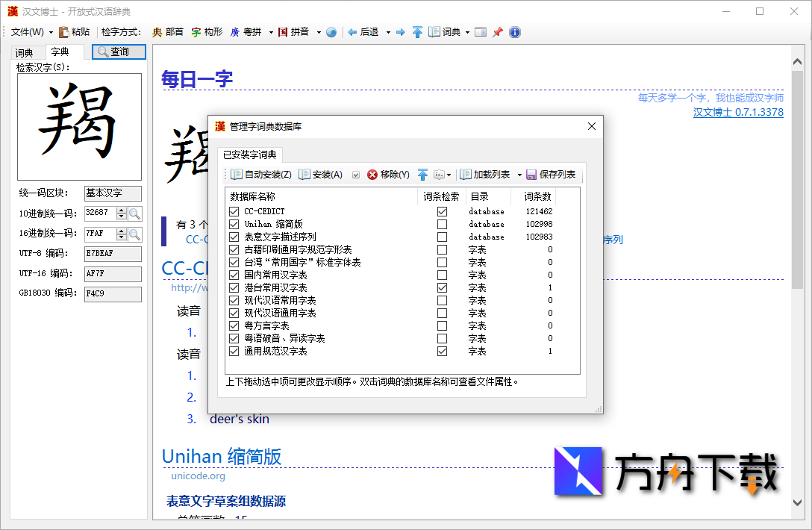Select the 构形 lookup method icon
Viewport: 812px width, 530px height.
196,32
